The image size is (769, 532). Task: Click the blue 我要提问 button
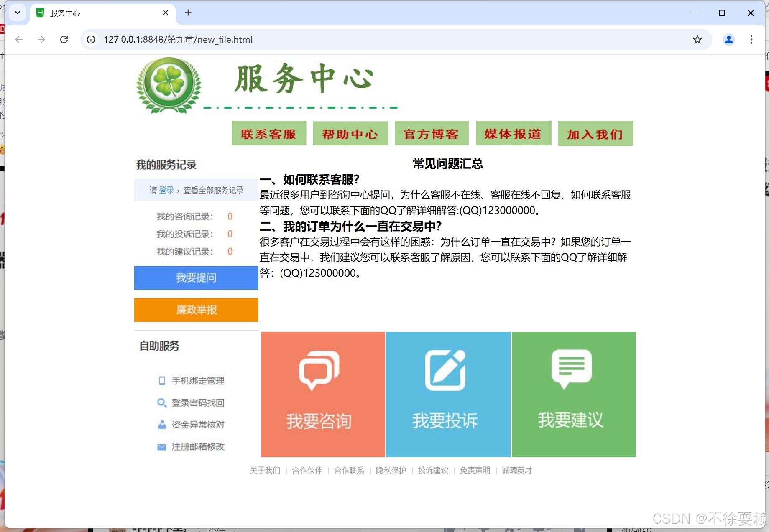pyautogui.click(x=196, y=277)
